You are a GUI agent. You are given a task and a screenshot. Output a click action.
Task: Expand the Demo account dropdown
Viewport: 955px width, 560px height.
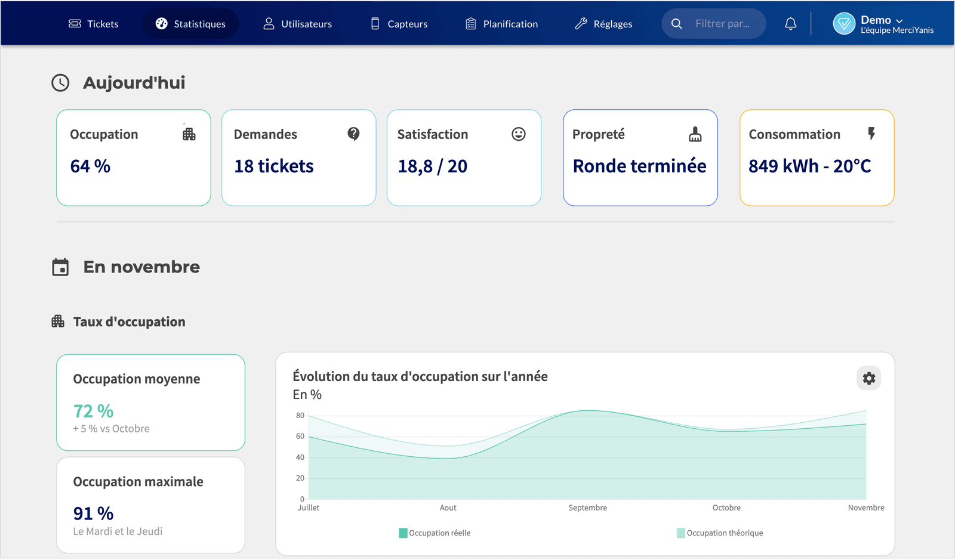(x=882, y=20)
